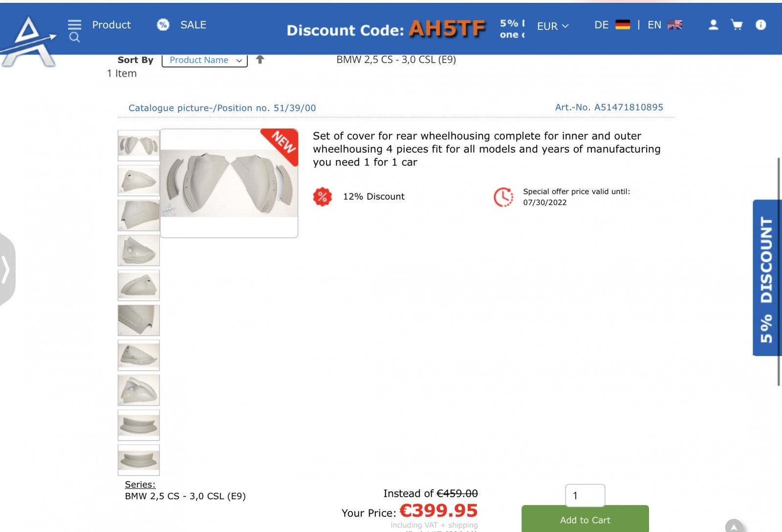Switch language to EN English
Image resolution: width=782 pixels, height=532 pixels.
[x=665, y=25]
